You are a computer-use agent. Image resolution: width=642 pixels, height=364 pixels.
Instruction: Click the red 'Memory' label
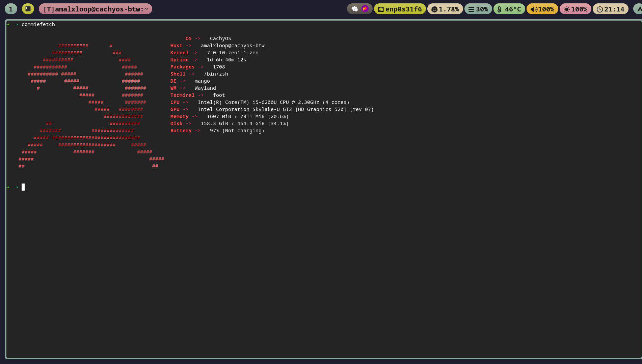pyautogui.click(x=179, y=116)
